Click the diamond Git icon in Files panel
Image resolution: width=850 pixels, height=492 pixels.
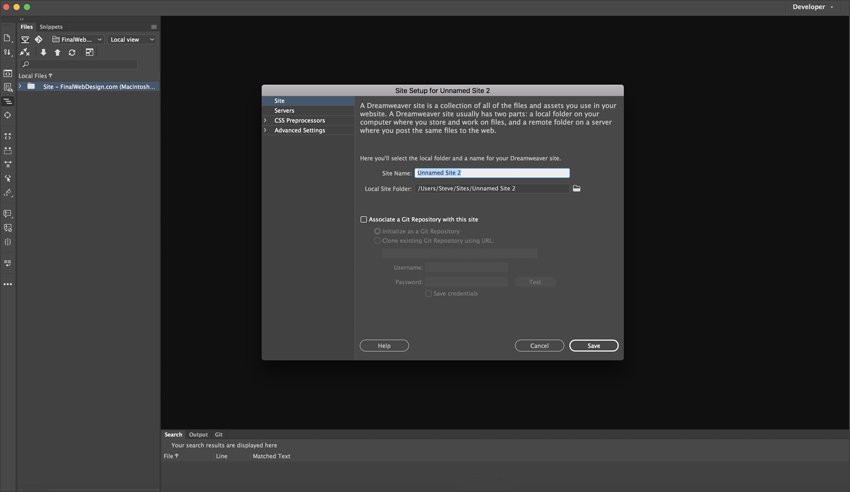pos(38,40)
